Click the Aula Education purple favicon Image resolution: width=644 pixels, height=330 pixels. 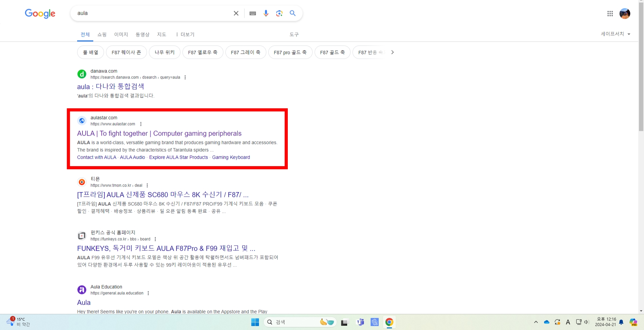point(82,290)
